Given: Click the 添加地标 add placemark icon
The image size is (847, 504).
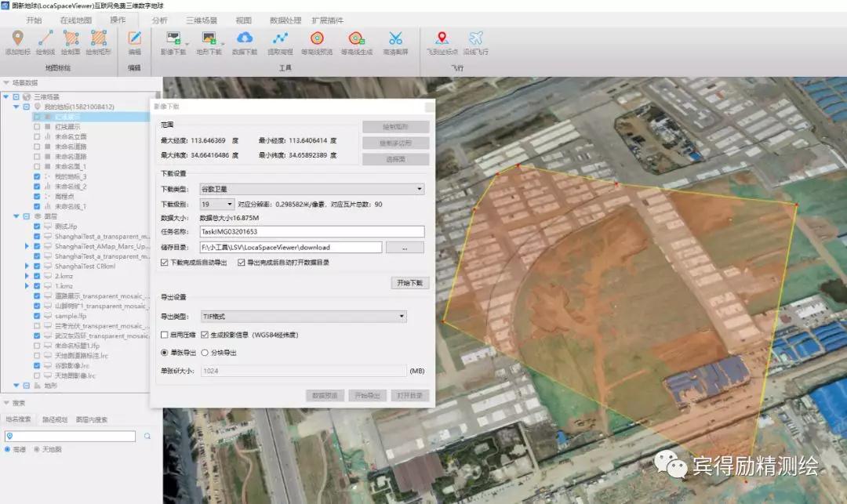Looking at the screenshot, I should 17,38.
